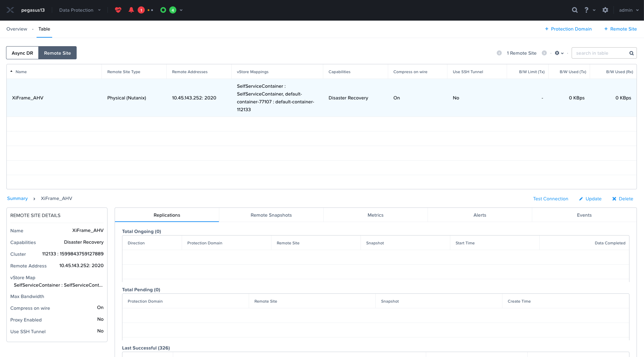Open the admin user dropdown
Image resolution: width=644 pixels, height=357 pixels.
coord(629,10)
